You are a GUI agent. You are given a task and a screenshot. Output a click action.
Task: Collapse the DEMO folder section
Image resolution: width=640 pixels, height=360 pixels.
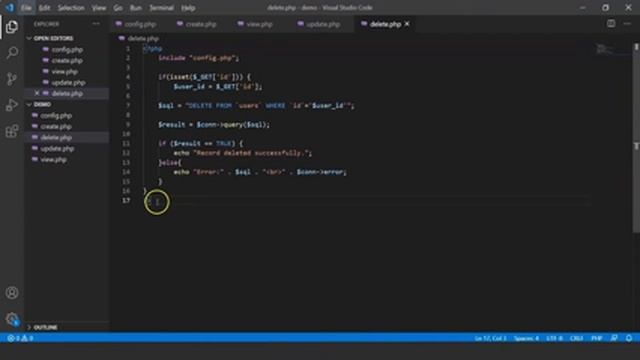pyautogui.click(x=42, y=104)
